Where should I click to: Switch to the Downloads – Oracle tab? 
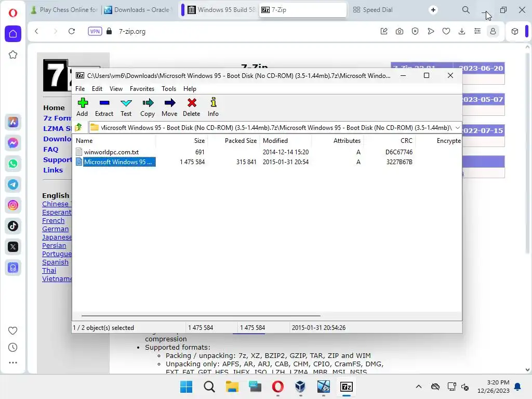[x=137, y=10]
